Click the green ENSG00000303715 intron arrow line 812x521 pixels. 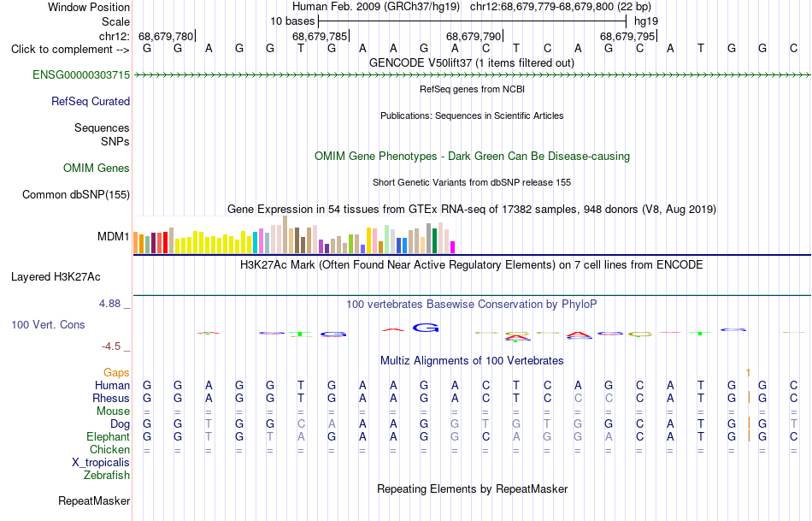[x=472, y=75]
